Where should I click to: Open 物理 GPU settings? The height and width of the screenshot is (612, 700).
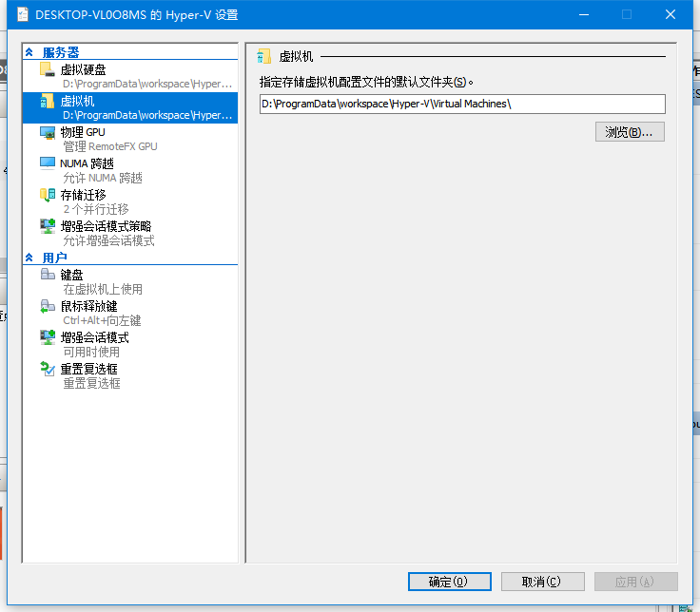[x=130, y=139]
